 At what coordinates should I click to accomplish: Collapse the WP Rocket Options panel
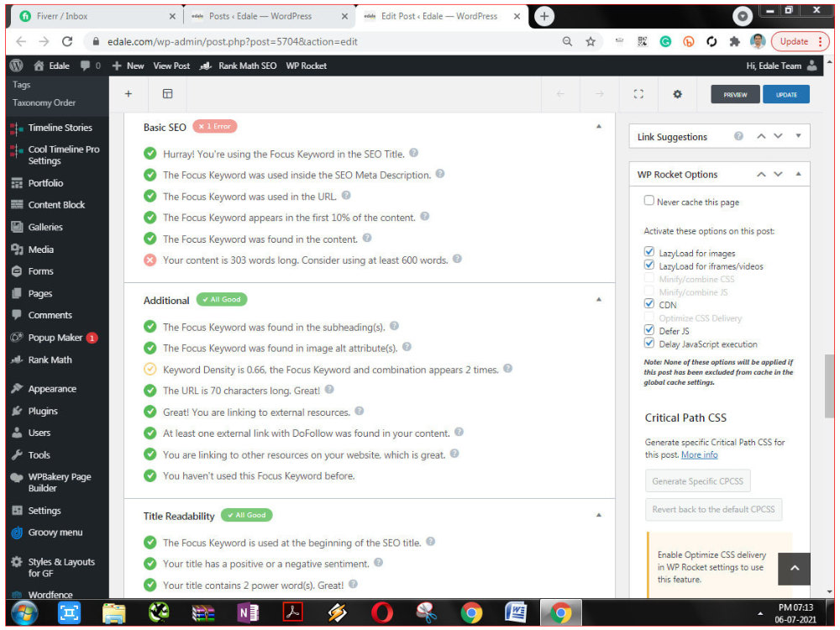coord(798,174)
